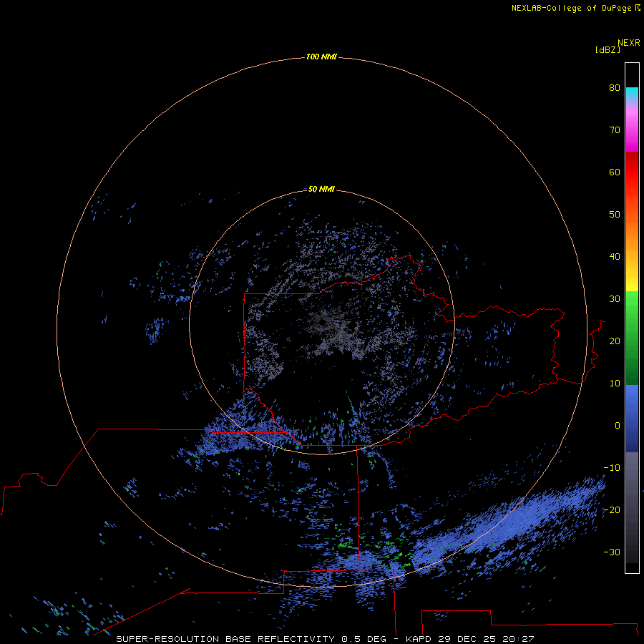Click the 60 tick label on dBZ scale
The image size is (644, 644).
tap(615, 172)
